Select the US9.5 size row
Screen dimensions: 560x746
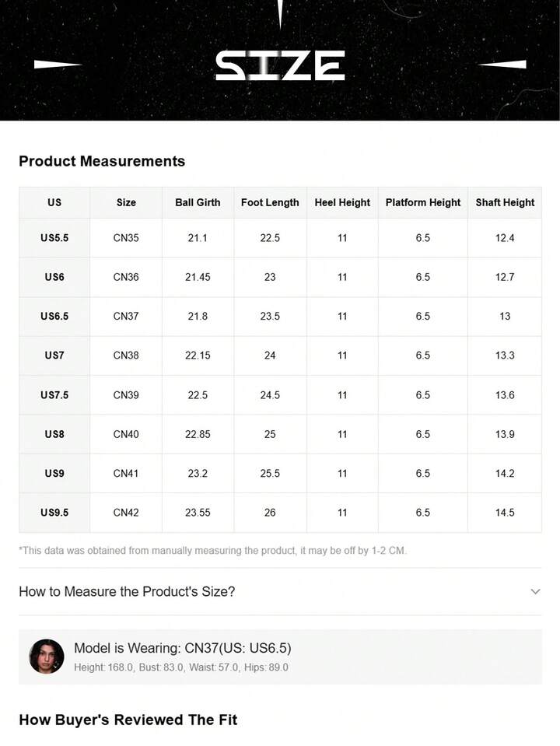click(54, 513)
